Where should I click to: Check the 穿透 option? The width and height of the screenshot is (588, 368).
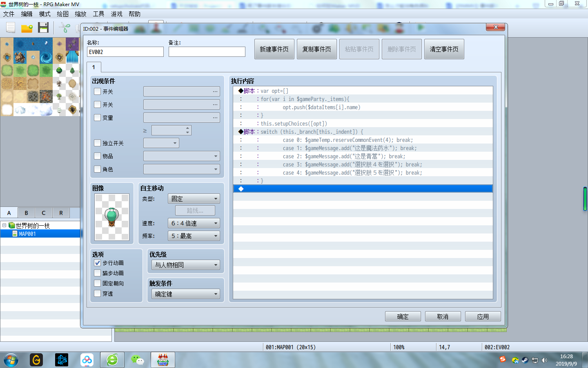pos(98,294)
